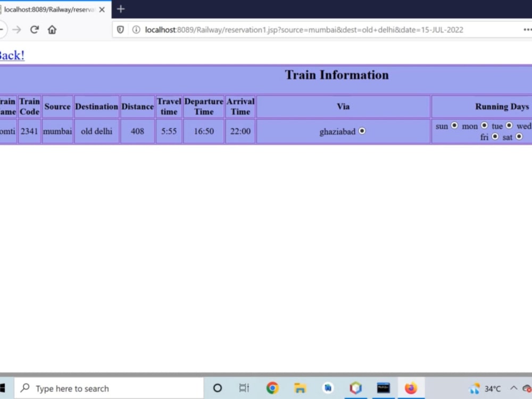Switch to the localhost Railway reservation tab
Image resolution: width=532 pixels, height=399 pixels.
point(51,9)
